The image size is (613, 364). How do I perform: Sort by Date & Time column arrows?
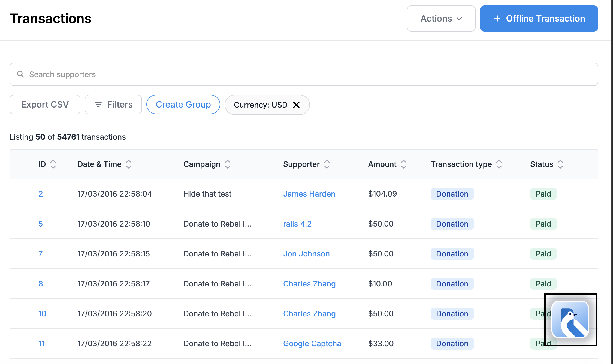point(129,164)
